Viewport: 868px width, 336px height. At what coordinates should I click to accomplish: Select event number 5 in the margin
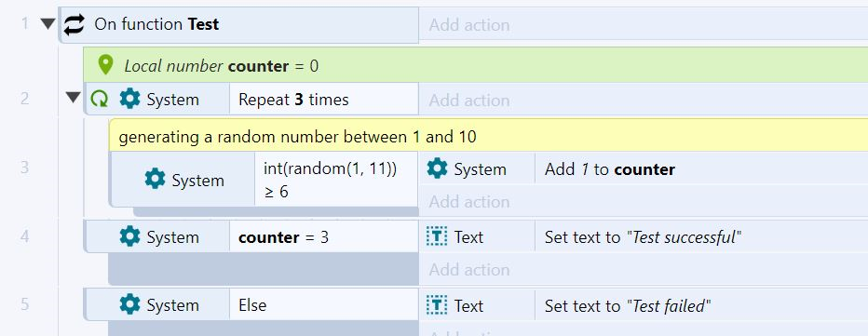[x=25, y=304]
